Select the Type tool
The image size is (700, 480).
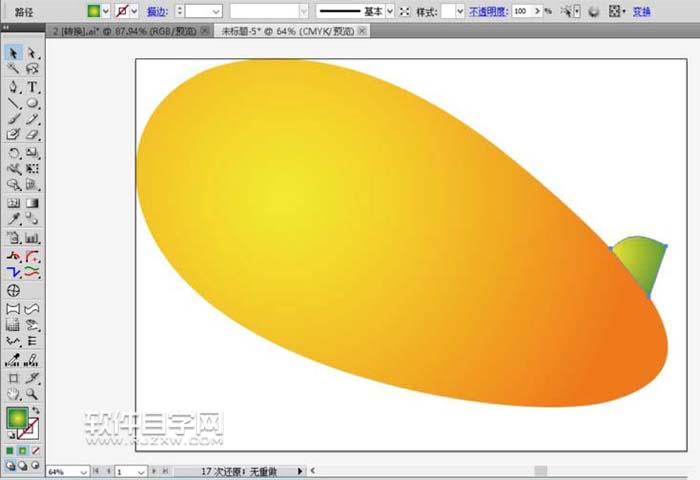pyautogui.click(x=32, y=87)
